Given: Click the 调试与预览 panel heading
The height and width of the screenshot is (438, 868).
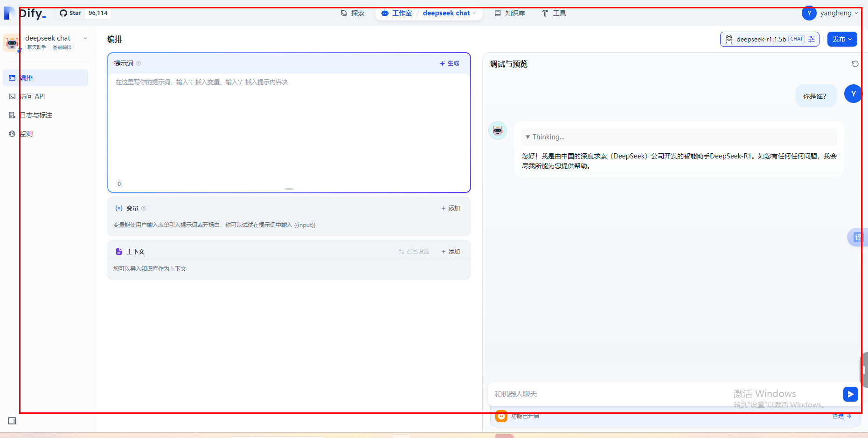Looking at the screenshot, I should [509, 64].
